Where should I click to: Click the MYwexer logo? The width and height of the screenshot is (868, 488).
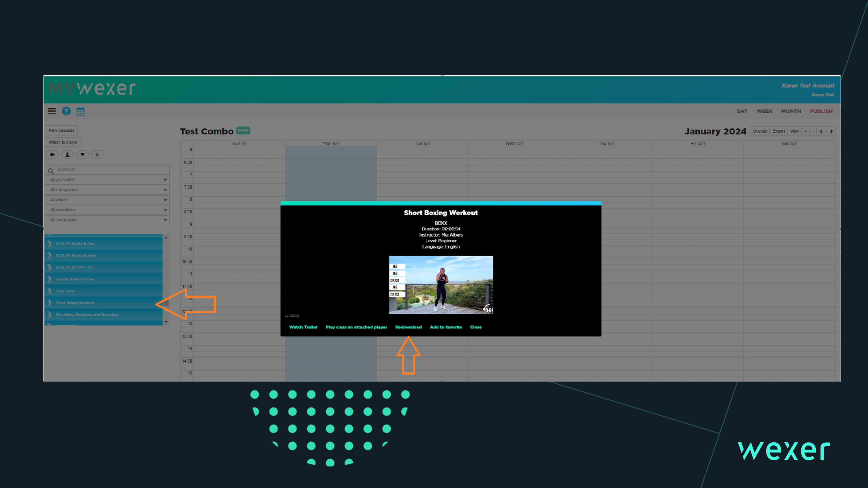click(92, 89)
